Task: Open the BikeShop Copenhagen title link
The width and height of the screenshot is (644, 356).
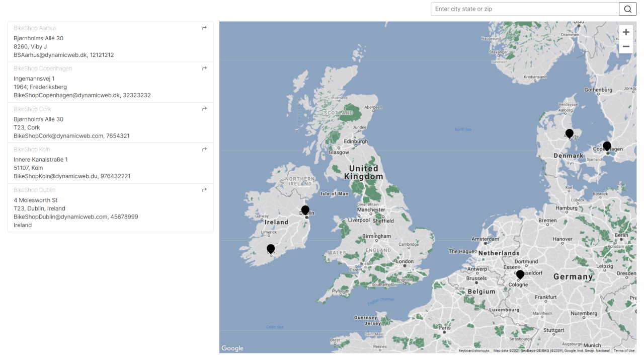Action: pos(43,68)
